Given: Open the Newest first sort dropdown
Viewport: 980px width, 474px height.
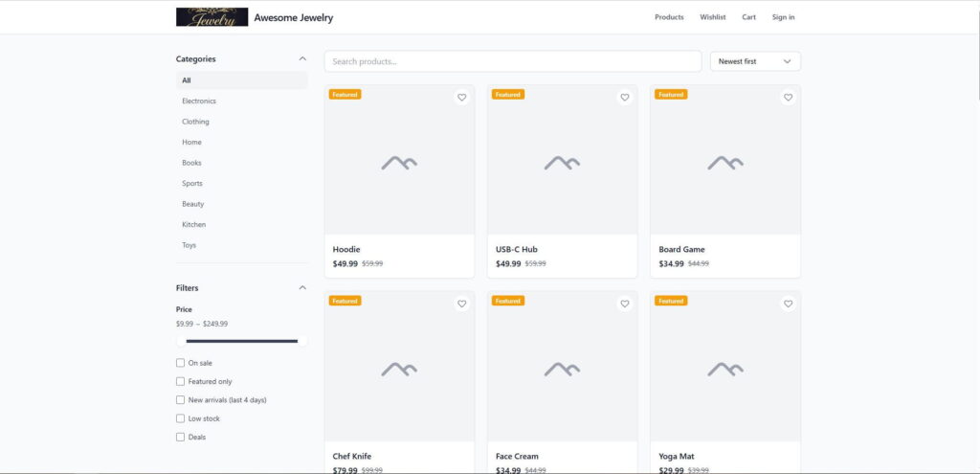Looking at the screenshot, I should (x=755, y=61).
